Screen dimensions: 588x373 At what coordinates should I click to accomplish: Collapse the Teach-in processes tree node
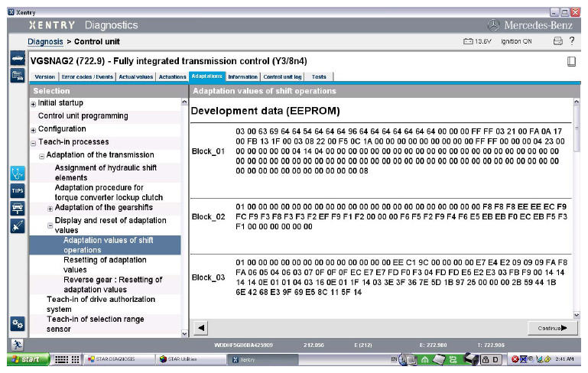click(33, 143)
